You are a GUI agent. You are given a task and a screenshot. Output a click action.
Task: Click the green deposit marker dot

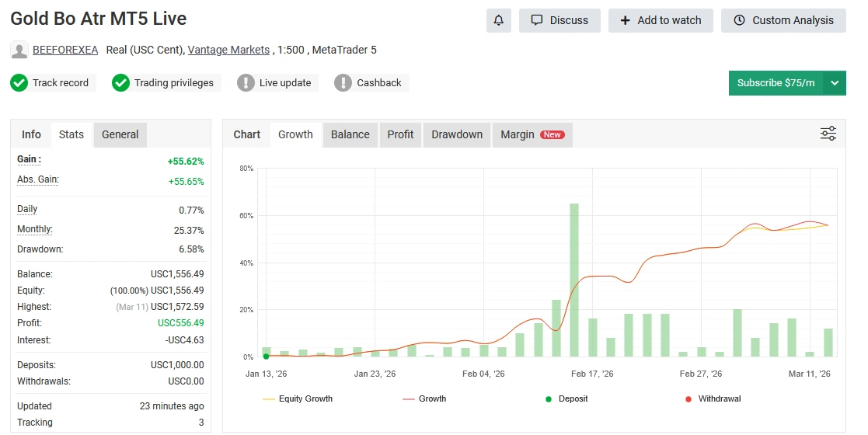coord(267,357)
